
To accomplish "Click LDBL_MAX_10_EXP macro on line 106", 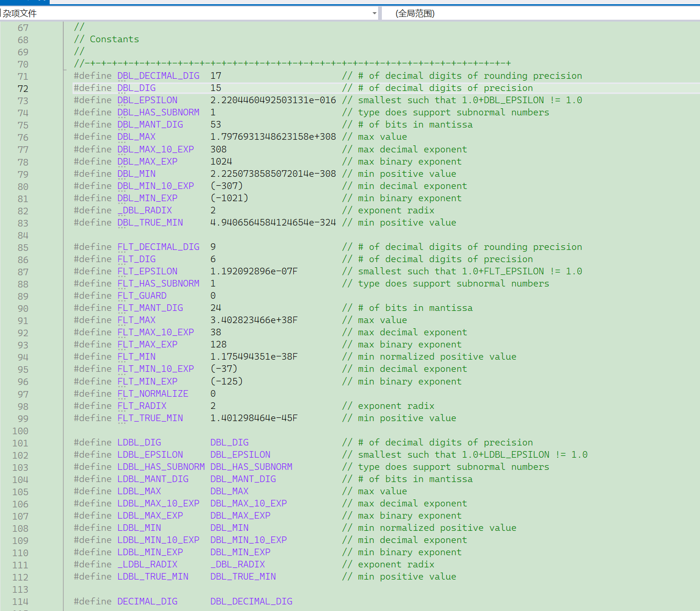I will [158, 503].
